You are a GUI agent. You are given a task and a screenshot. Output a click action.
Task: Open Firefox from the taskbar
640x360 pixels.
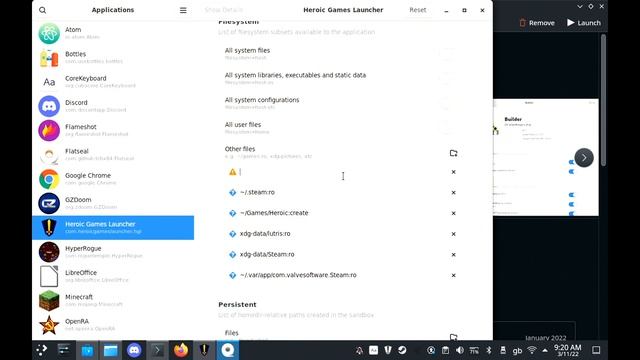click(181, 350)
